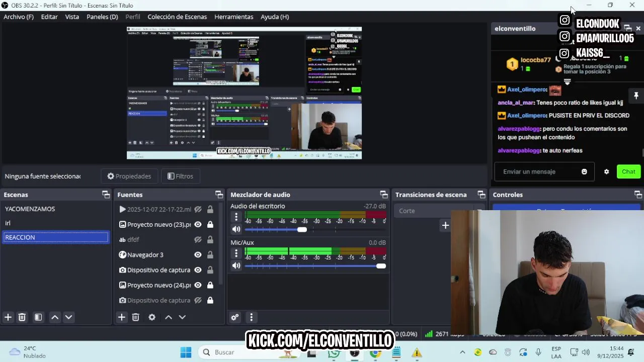Screen dimensions: 644x362
Task: Lock the dfdf source
Action: coord(210,240)
